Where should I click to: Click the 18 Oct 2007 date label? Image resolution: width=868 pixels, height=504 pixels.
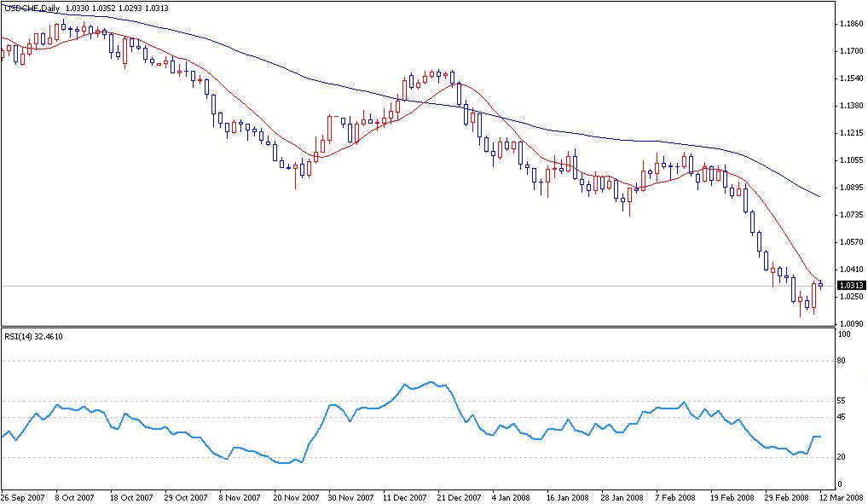[131, 497]
